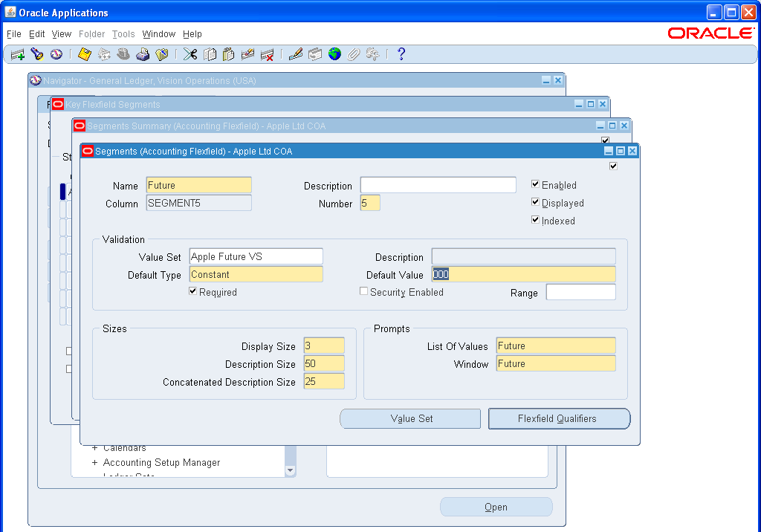Open the Show Navigator icon
This screenshot has width=761, height=532.
click(56, 53)
